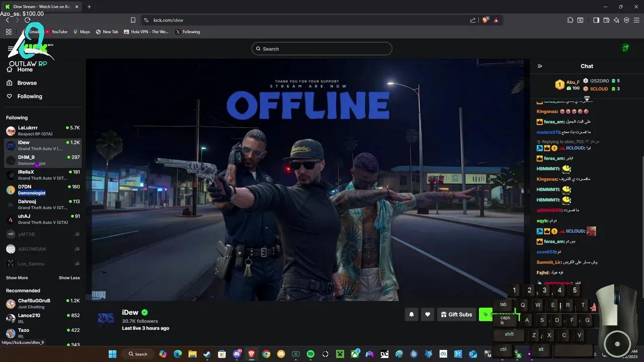The height and width of the screenshot is (362, 644).
Task: Open Maps bookmark
Action: [82, 32]
